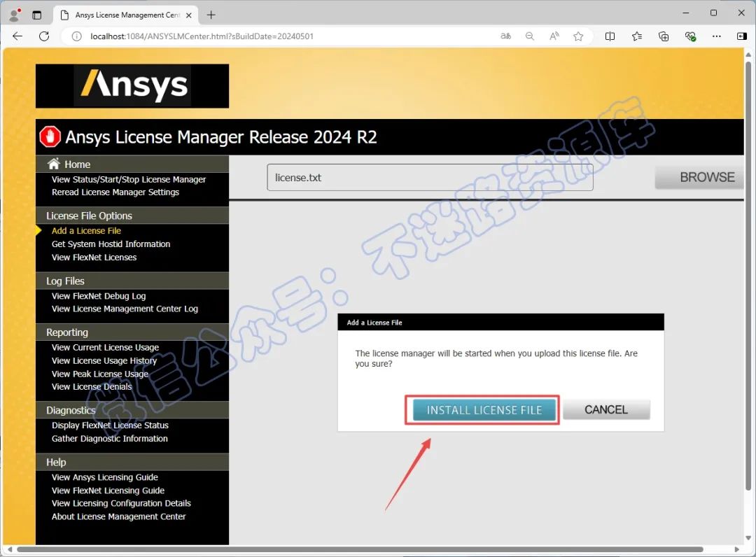
Task: Select Add a License File
Action: click(86, 231)
